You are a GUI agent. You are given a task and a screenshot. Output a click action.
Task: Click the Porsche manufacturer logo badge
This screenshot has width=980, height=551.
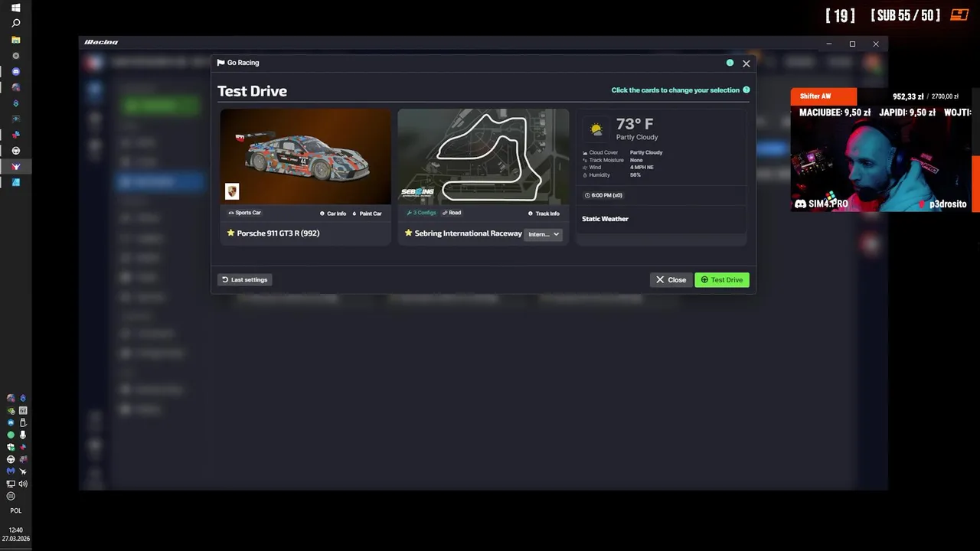232,191
